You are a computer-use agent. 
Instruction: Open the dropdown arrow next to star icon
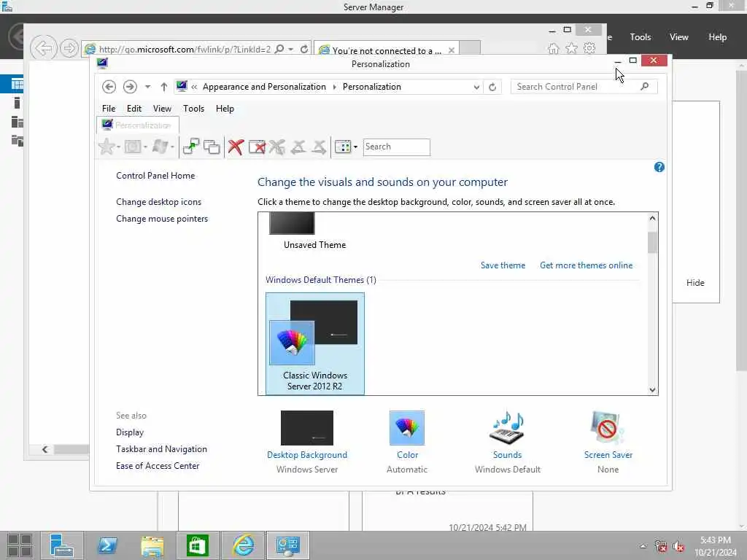coord(119,147)
